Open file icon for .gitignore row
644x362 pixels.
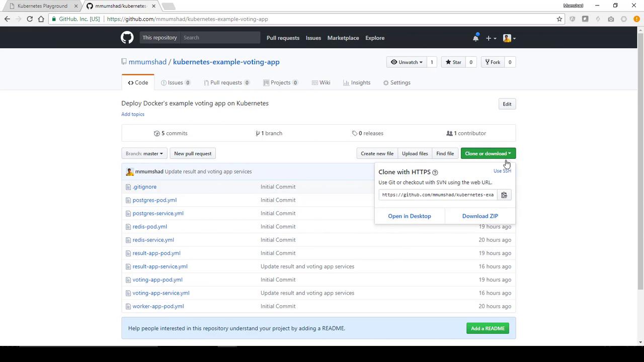128,187
